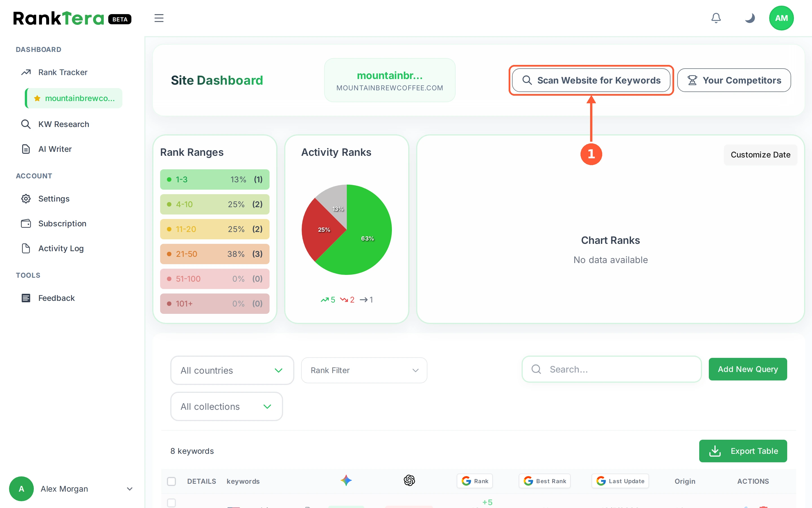Viewport: 812px width, 508px height.
Task: Toggle dark mode moon icon
Action: 750,18
